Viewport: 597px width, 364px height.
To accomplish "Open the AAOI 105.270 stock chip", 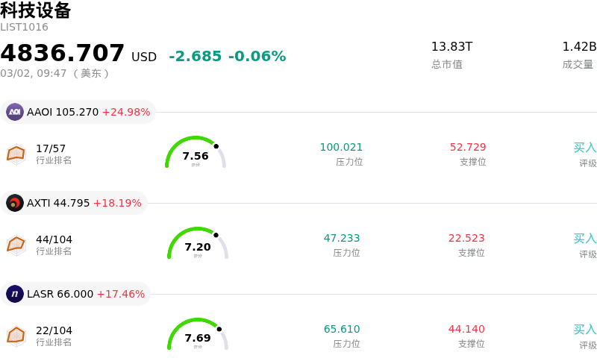I will 78,112.
